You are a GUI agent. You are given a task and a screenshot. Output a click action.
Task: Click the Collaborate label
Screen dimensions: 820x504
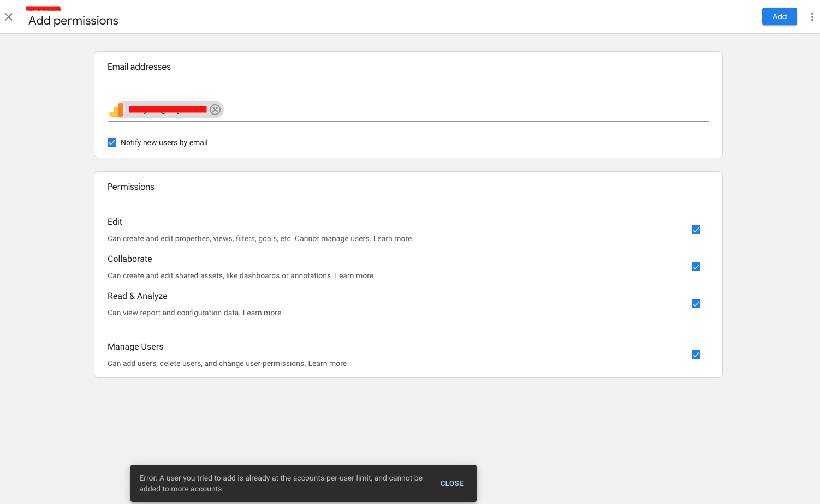tap(130, 259)
